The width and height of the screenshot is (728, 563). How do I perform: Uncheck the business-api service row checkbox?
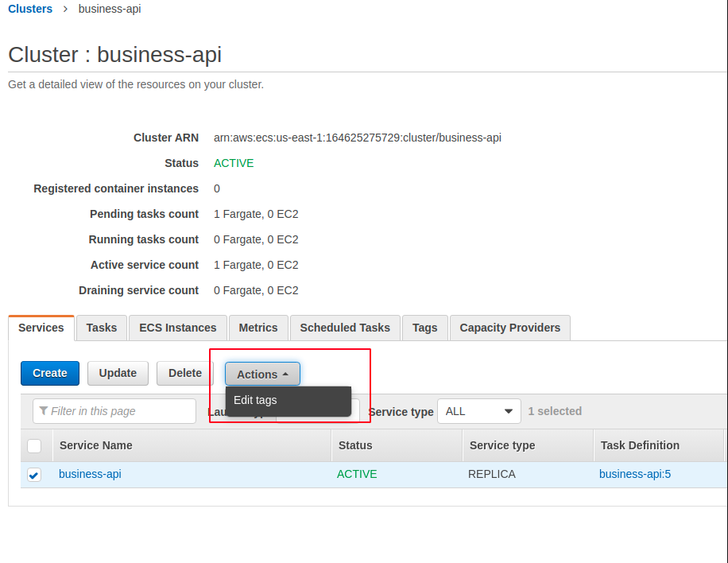(x=34, y=475)
